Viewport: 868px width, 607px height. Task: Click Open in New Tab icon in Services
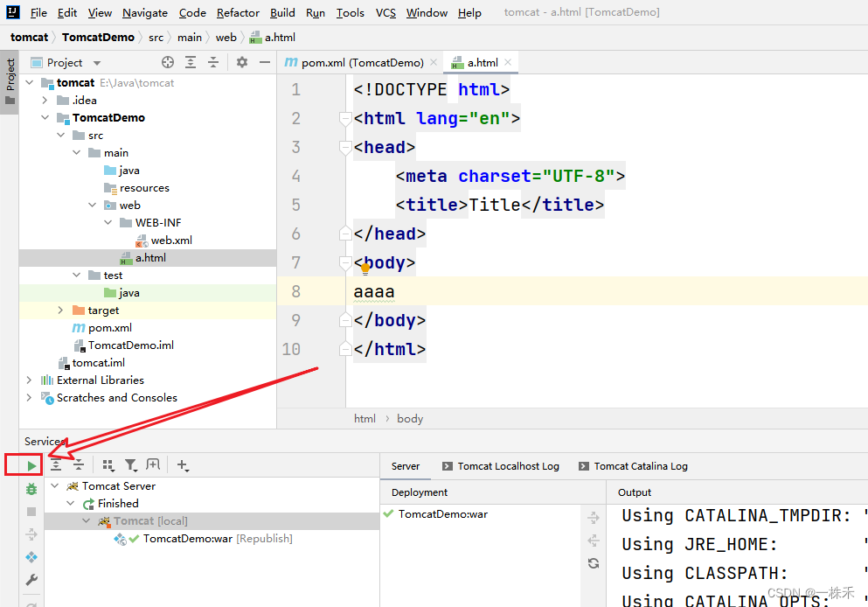click(x=153, y=464)
